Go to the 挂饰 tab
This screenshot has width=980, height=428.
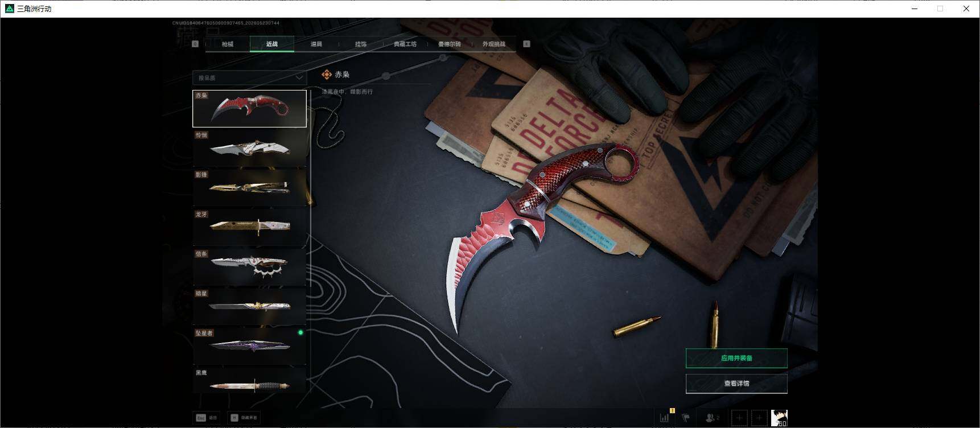pyautogui.click(x=361, y=44)
